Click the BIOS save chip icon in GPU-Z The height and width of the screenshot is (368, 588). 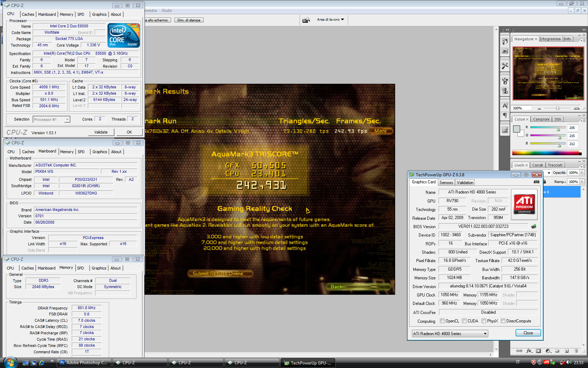534,226
